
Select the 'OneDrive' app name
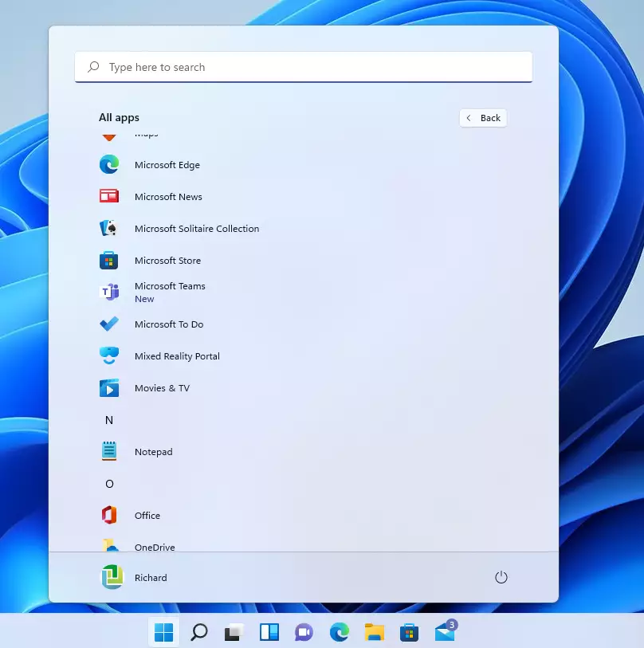coord(155,547)
